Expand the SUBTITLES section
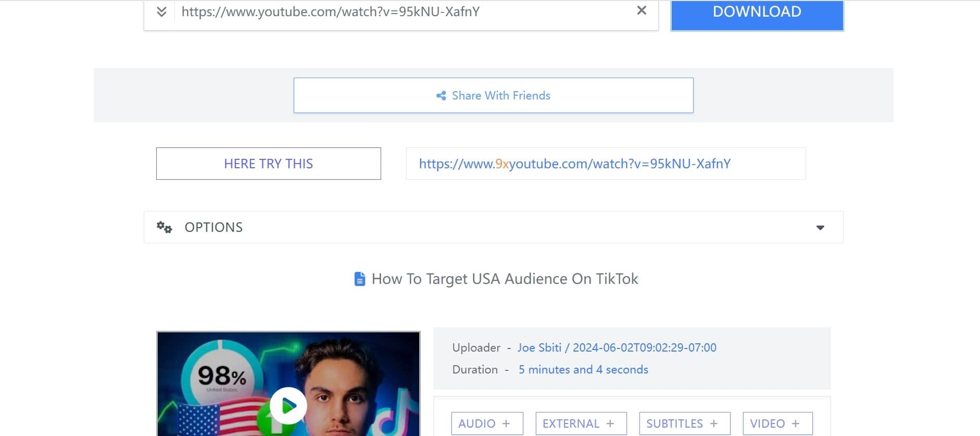The width and height of the screenshot is (980, 436). (x=685, y=423)
